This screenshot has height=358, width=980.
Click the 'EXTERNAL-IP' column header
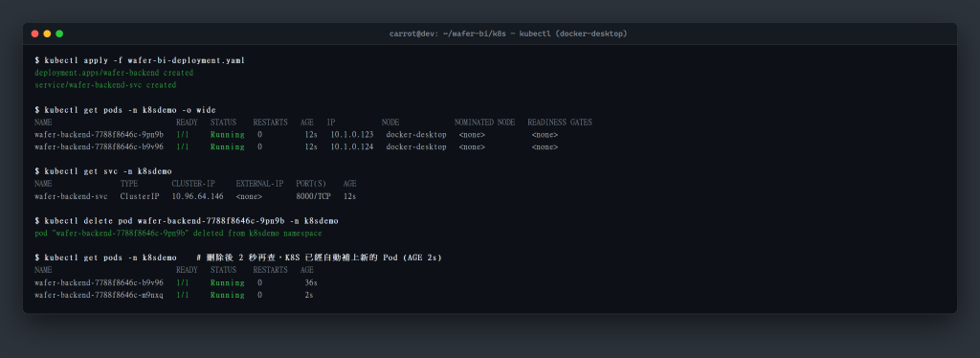pyautogui.click(x=259, y=184)
